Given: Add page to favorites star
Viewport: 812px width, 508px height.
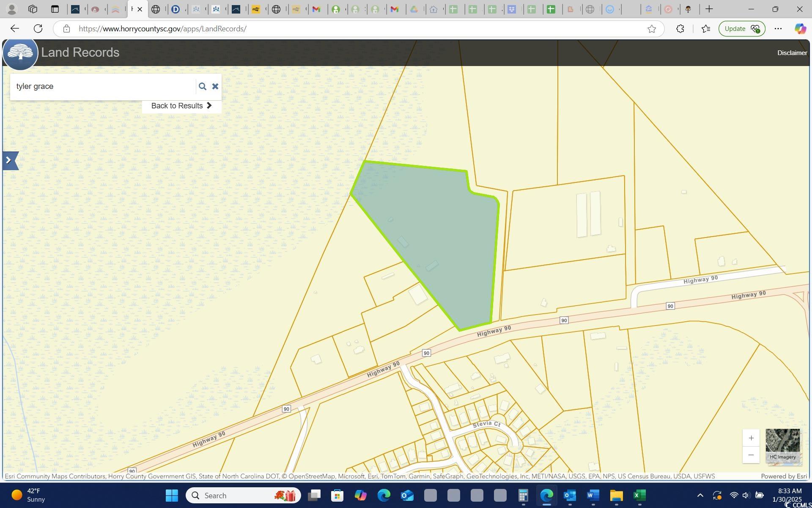Looking at the screenshot, I should click(651, 29).
